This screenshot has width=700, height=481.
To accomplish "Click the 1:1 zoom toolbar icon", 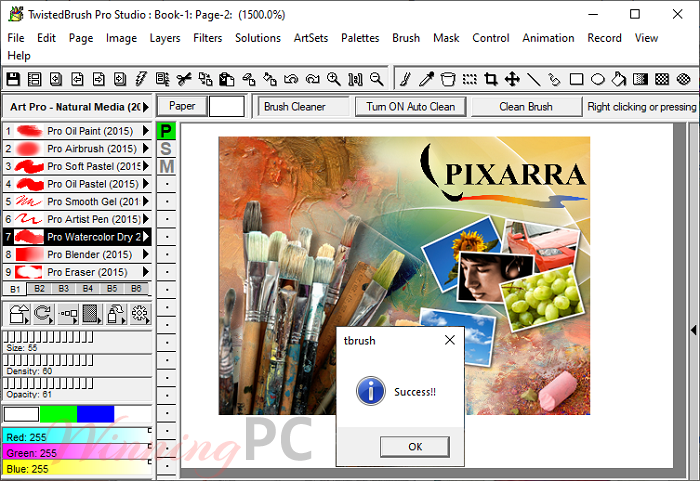I will 355,79.
